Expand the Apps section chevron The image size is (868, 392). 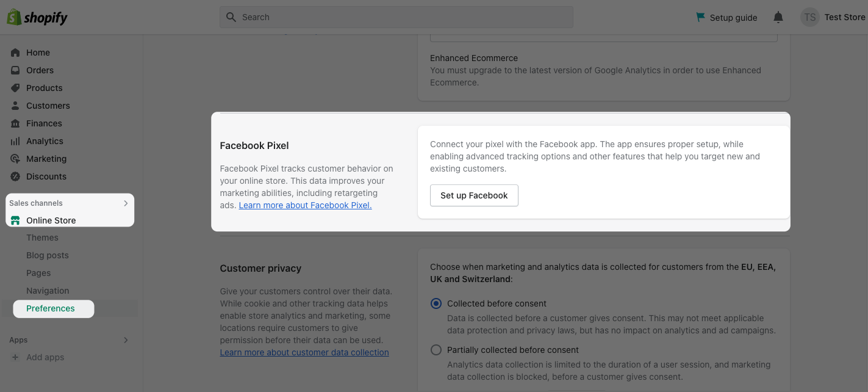coord(126,340)
